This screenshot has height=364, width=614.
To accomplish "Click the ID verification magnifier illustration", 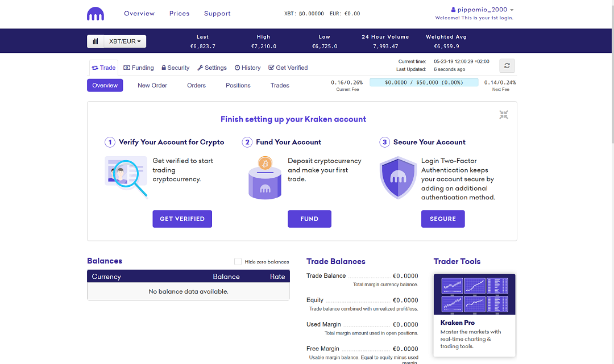I will pos(126,177).
